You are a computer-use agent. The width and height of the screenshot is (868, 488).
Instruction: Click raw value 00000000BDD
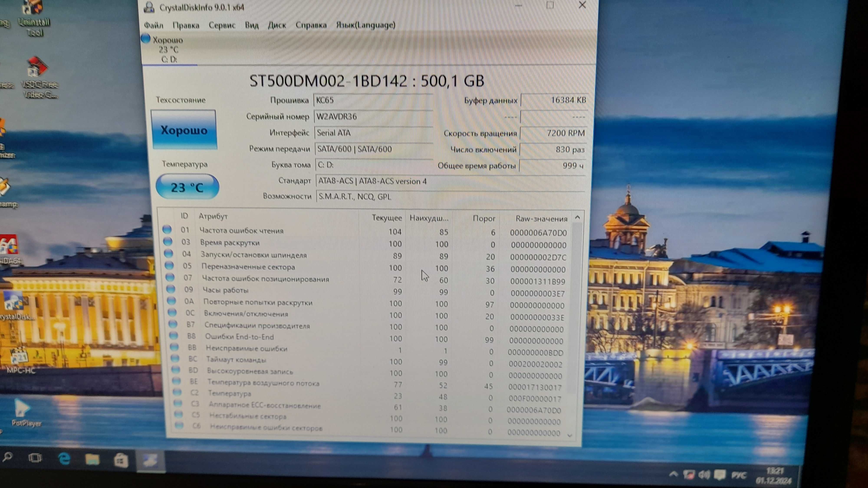[x=535, y=353]
